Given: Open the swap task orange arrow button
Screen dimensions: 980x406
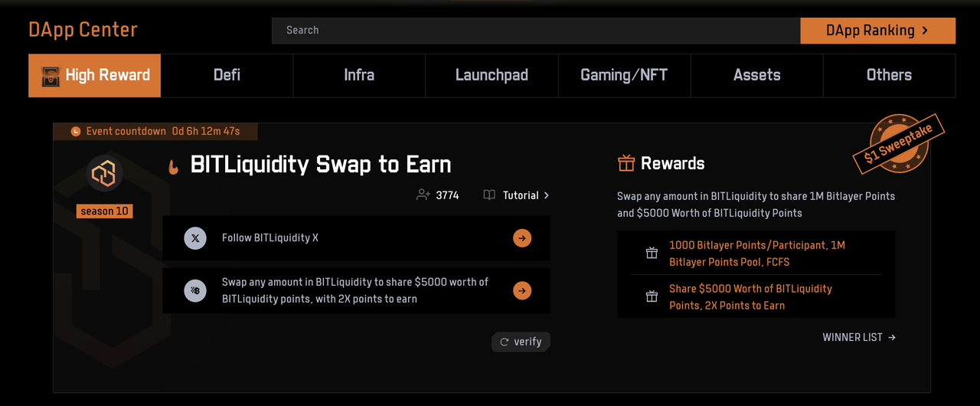Looking at the screenshot, I should (522, 290).
